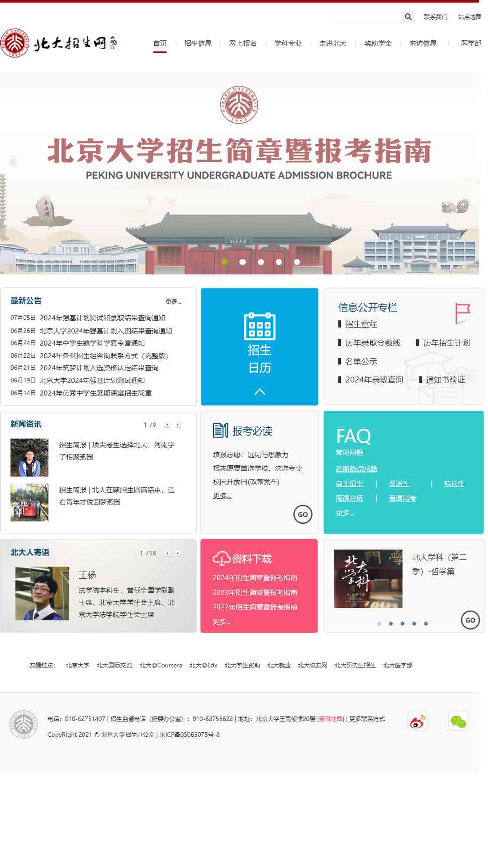Open the 走进北大 menu item
The width and height of the screenshot is (488, 868).
coord(333,43)
